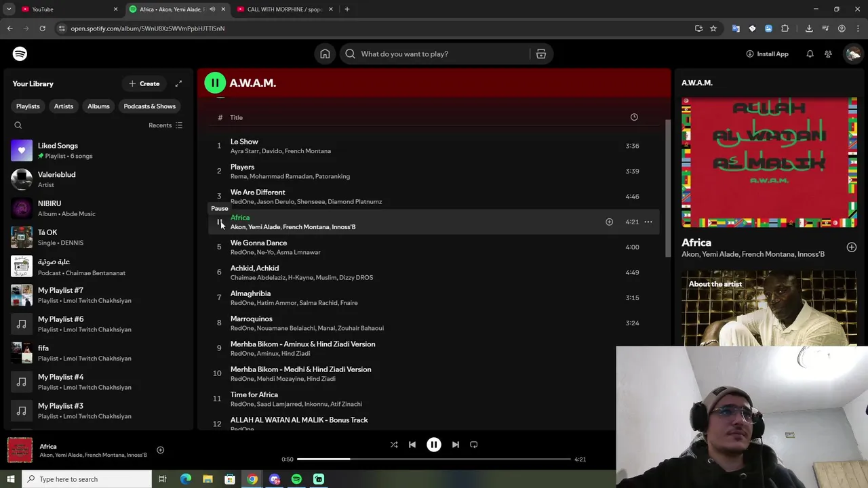Click A.W.A.M. album cover in right panel

tap(769, 162)
